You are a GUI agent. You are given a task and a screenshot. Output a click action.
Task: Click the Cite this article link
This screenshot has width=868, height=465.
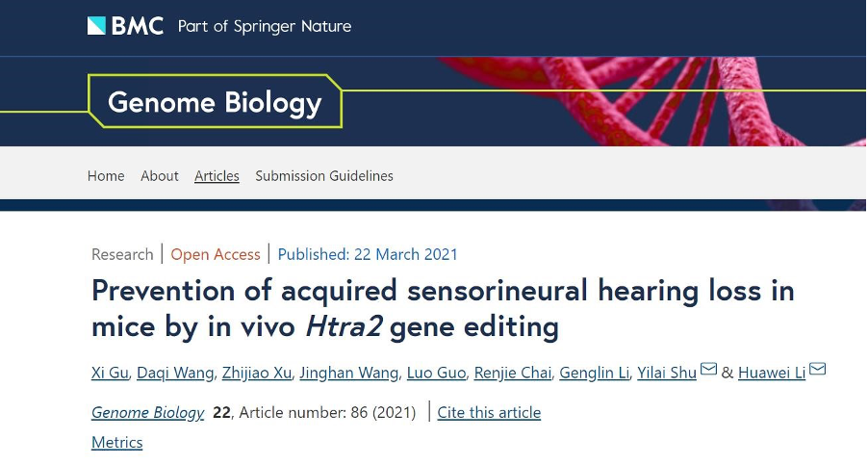[x=489, y=412]
